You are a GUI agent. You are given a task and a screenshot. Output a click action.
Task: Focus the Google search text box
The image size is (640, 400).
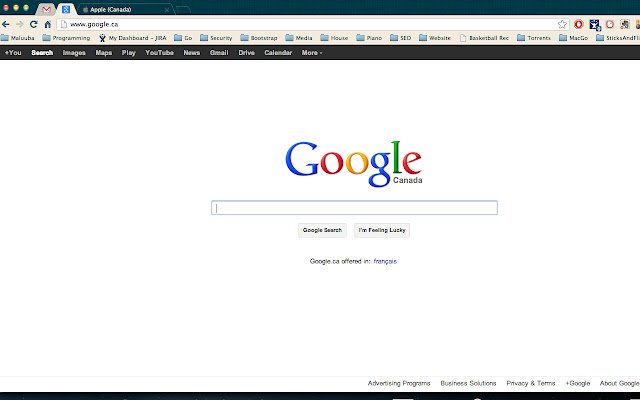[354, 208]
